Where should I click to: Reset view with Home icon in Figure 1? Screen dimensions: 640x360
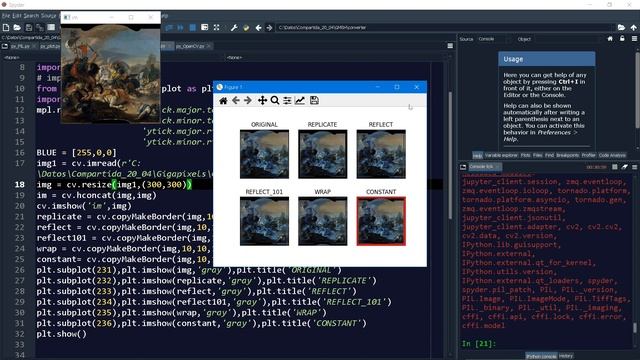[x=223, y=100]
